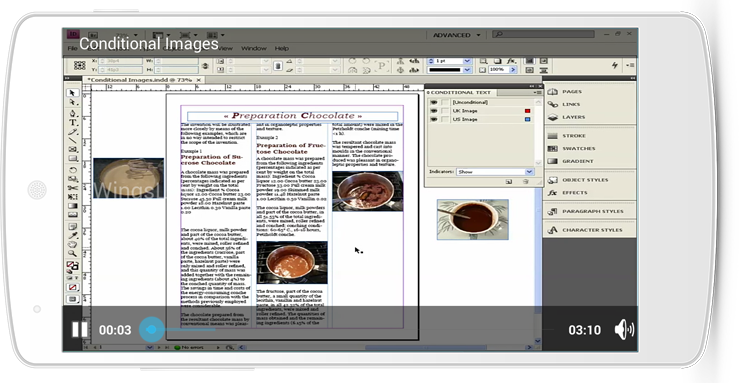
Task: Toggle visibility eye for UK Image condition
Action: pos(434,111)
